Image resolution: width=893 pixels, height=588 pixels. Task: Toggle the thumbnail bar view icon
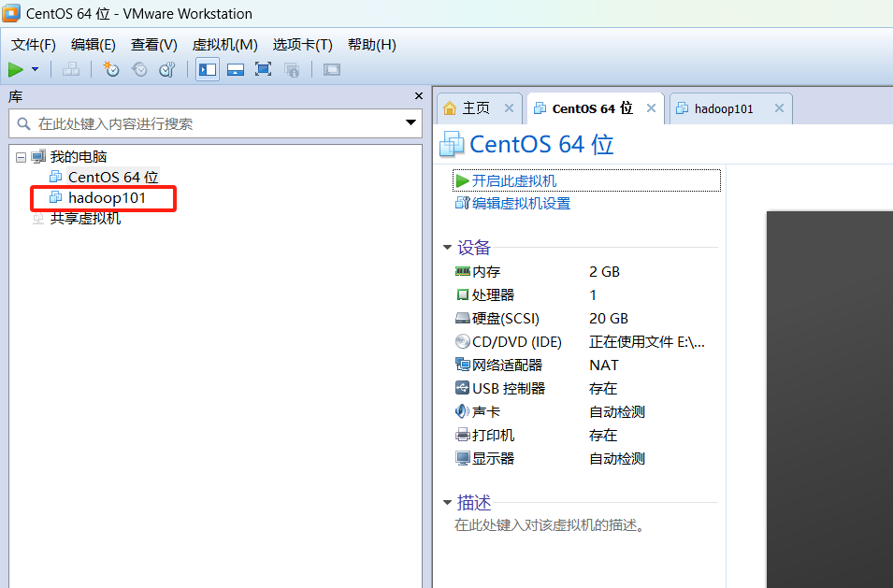coord(236,69)
